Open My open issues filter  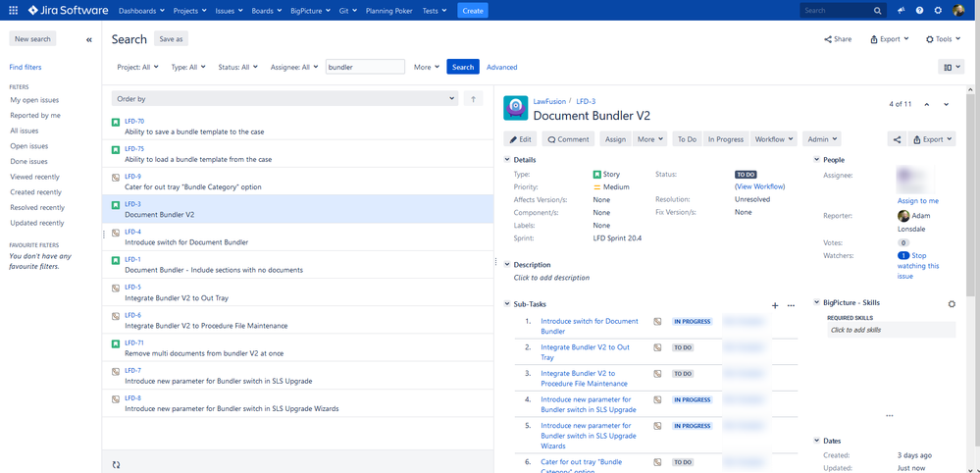pyautogui.click(x=34, y=100)
